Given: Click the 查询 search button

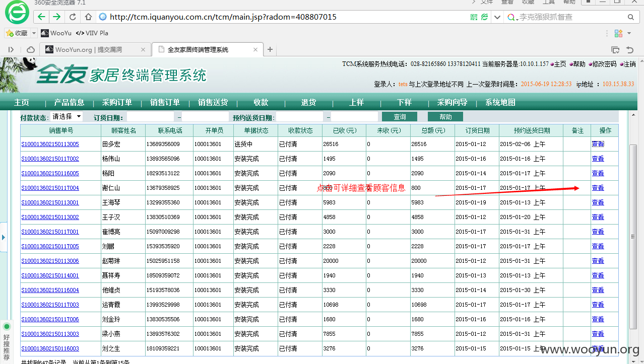Looking at the screenshot, I should click(400, 117).
